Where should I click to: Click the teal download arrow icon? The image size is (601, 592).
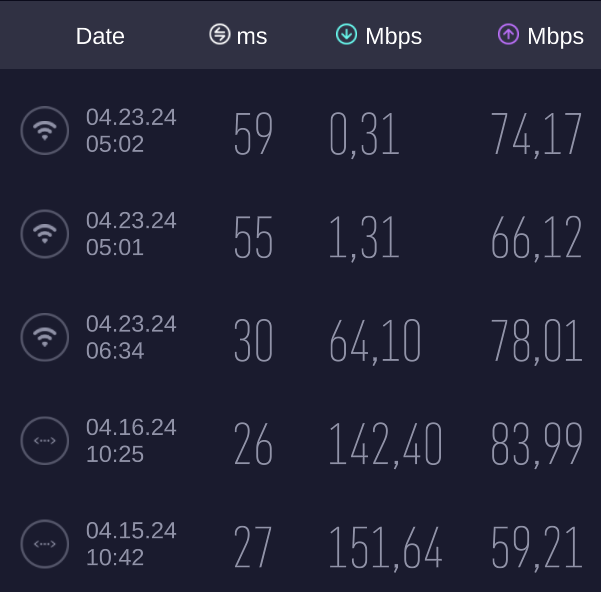346,34
